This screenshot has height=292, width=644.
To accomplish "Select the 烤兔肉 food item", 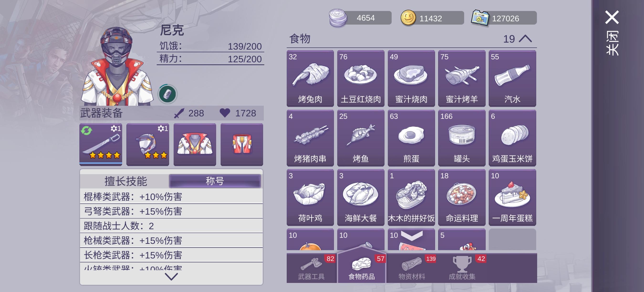I will click(310, 78).
